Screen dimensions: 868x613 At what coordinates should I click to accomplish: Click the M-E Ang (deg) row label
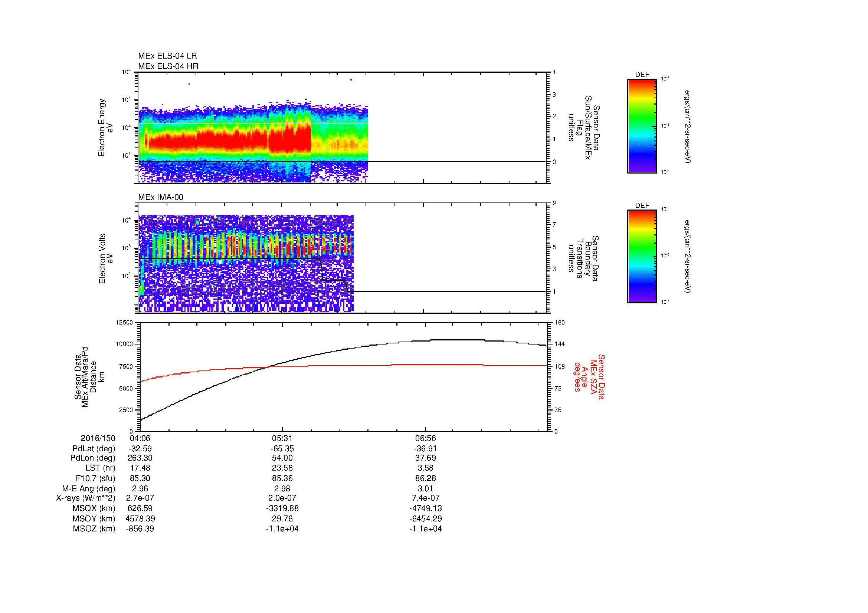pyautogui.click(x=88, y=488)
